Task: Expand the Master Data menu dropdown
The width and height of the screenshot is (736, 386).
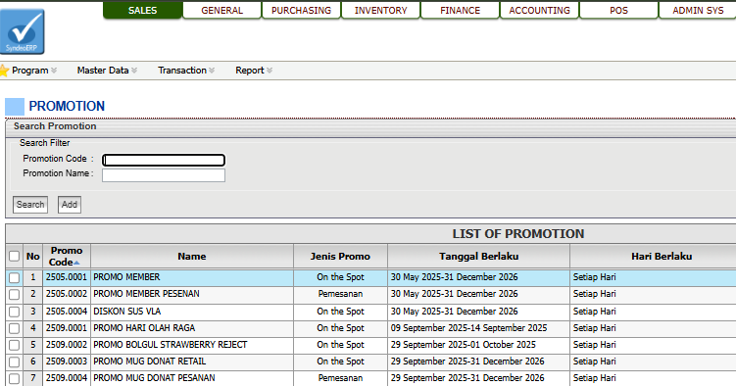Action: 107,70
